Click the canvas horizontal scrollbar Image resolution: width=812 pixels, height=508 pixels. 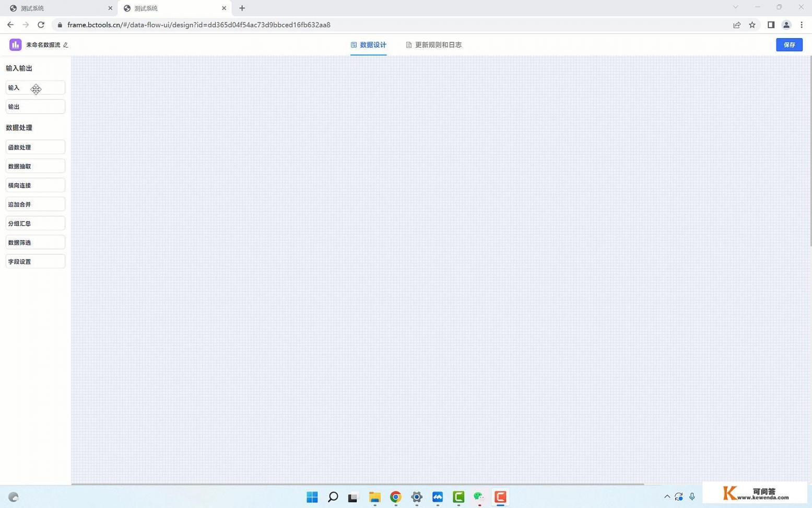357,484
